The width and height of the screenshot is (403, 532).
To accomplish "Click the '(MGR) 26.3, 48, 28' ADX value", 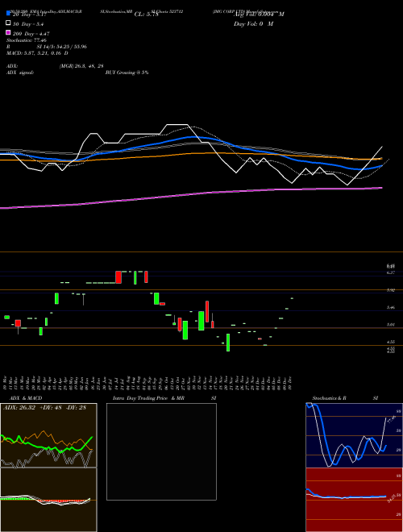I will tap(81, 66).
